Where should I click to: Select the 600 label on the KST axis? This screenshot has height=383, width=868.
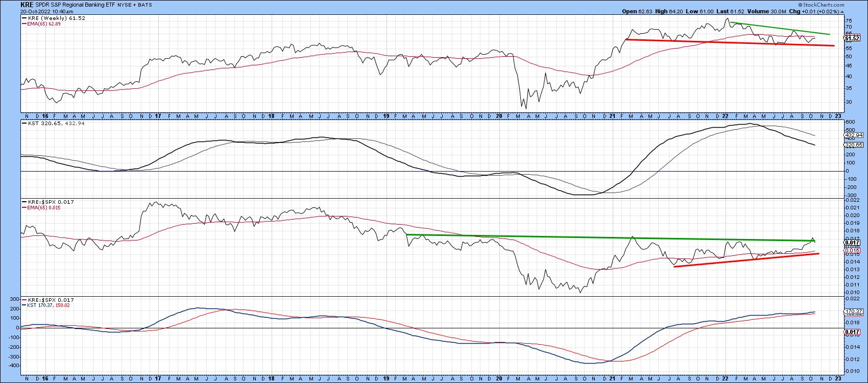(850, 122)
